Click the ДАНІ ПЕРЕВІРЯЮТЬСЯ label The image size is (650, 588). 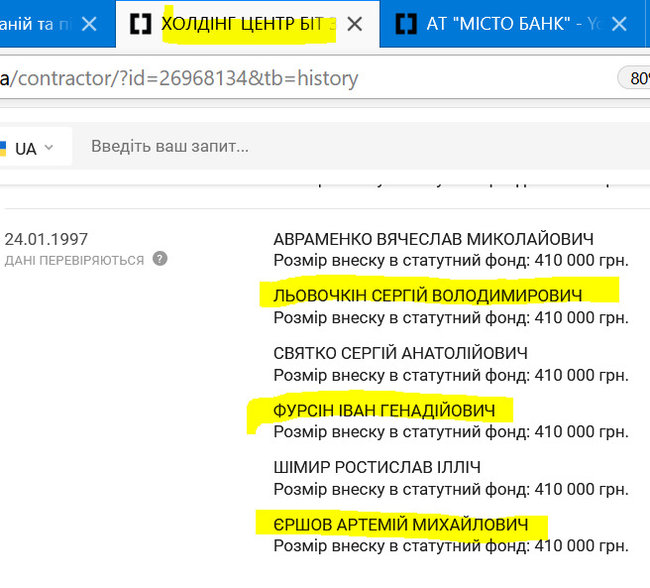(x=74, y=260)
